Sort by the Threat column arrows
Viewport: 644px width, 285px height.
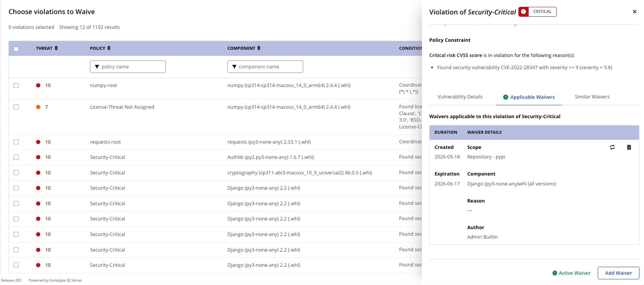tap(56, 48)
